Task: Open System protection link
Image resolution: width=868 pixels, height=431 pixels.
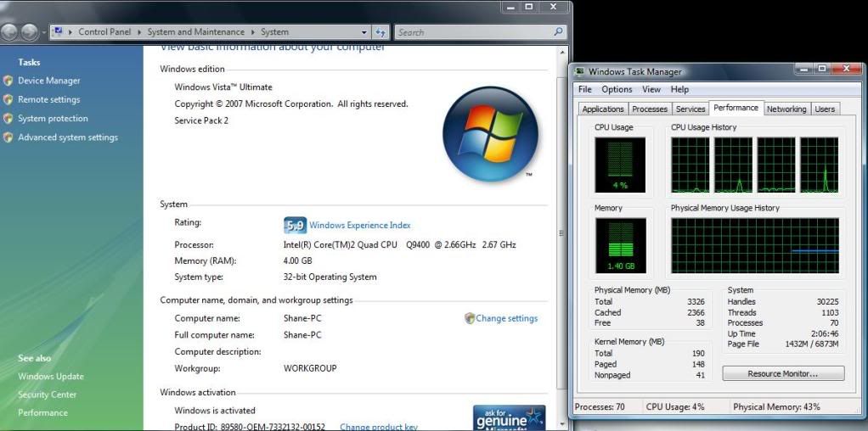Action: (x=53, y=119)
